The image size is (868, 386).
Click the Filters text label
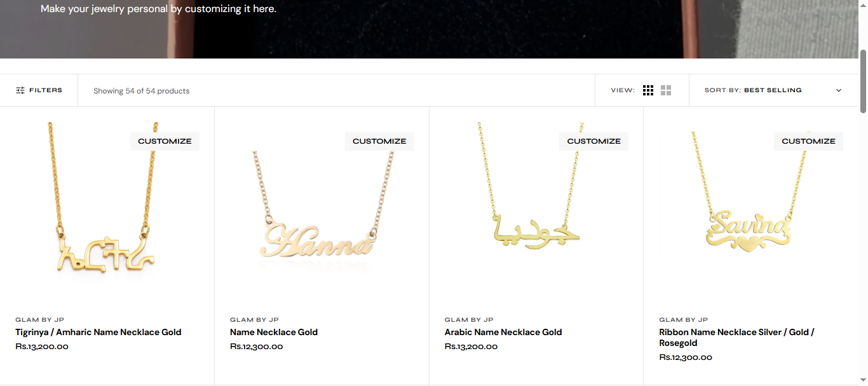click(46, 90)
